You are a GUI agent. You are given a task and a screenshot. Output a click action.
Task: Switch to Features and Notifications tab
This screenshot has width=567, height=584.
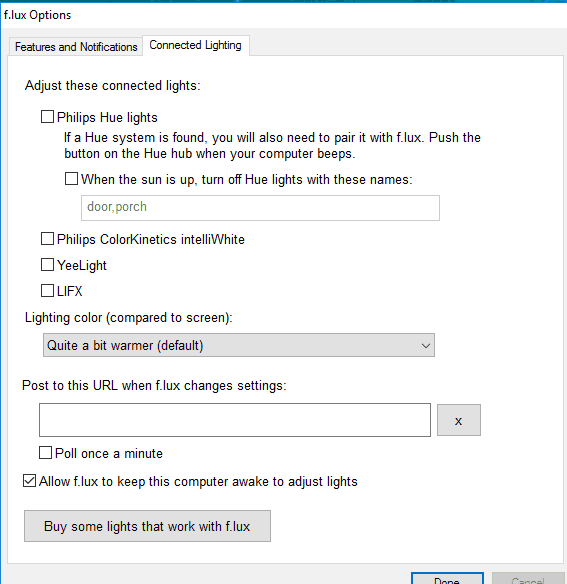point(76,47)
